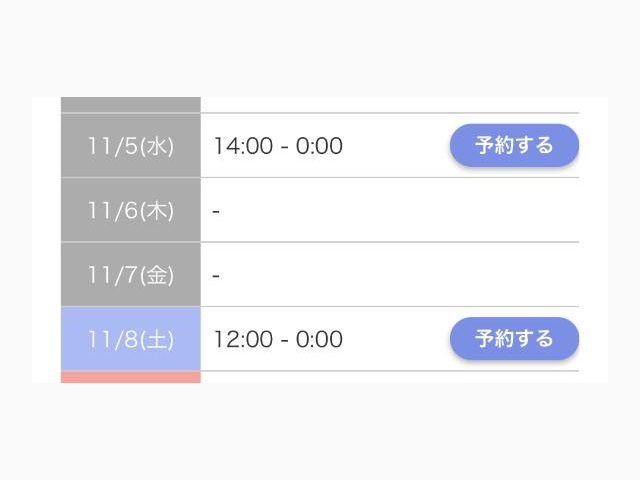Click the empty time cell above the 11/5 row
The width and height of the screenshot is (640, 480).
(388, 104)
